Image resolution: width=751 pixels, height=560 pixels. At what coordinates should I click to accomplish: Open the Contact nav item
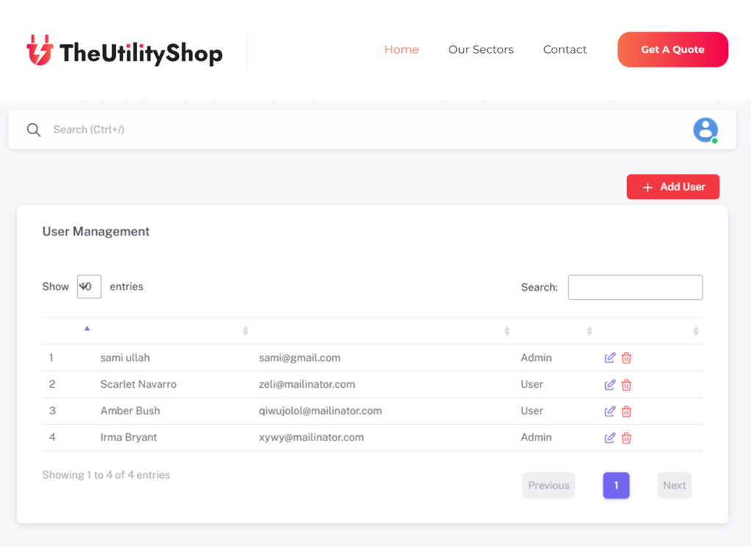click(x=565, y=50)
